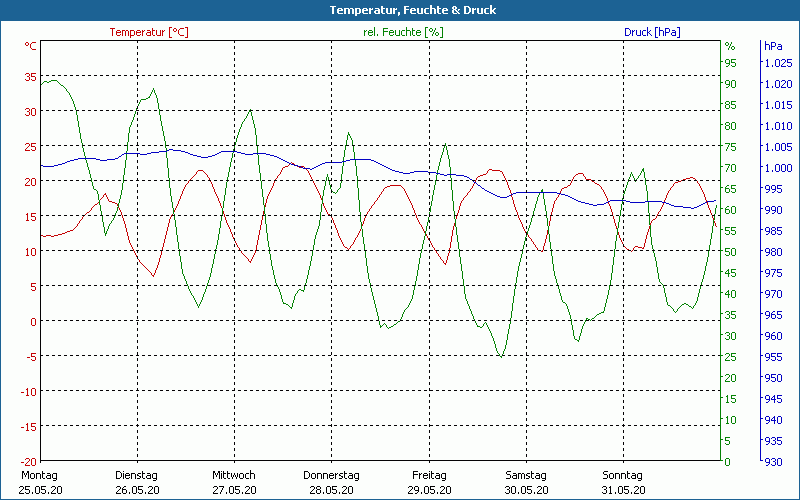Select the 'Montag' day label
This screenshot has width=800, height=500.
click(x=40, y=475)
